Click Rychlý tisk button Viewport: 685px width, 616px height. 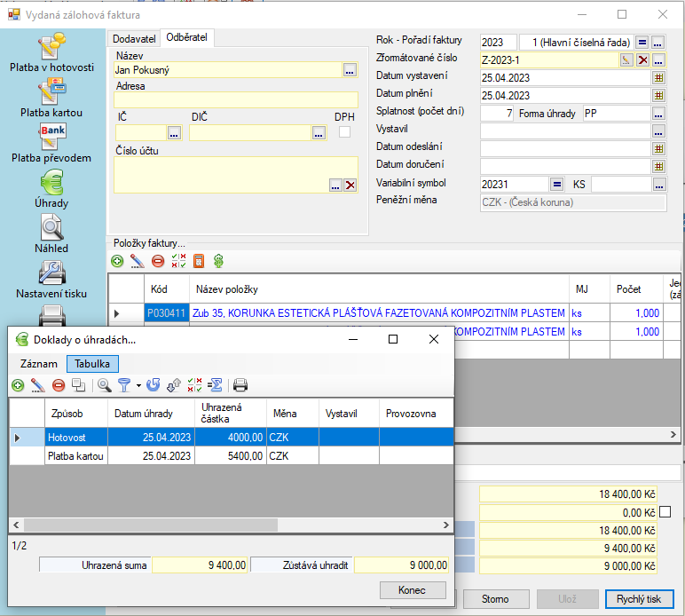coord(639,599)
